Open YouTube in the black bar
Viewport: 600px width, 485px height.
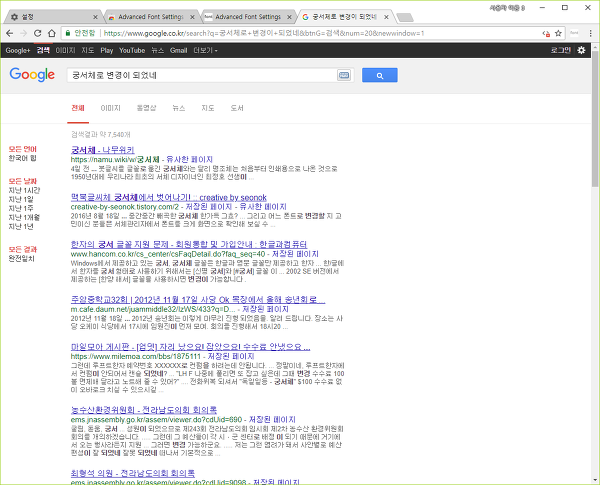[x=132, y=51]
